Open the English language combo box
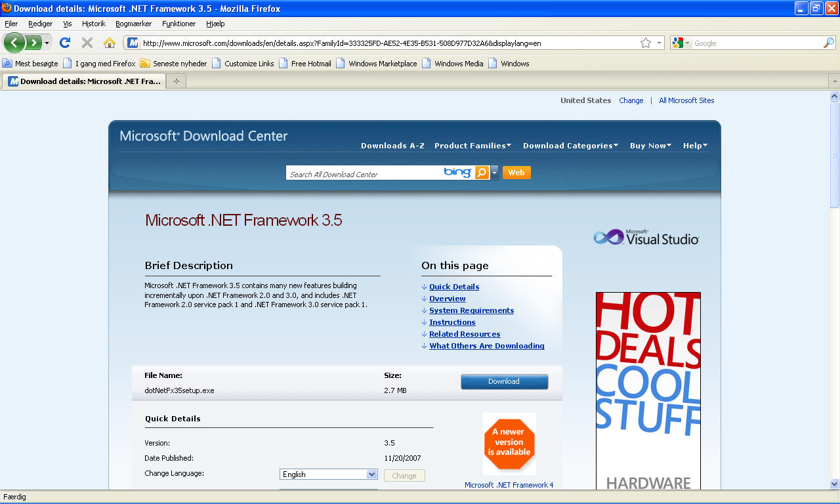The height and width of the screenshot is (504, 840). coord(329,474)
